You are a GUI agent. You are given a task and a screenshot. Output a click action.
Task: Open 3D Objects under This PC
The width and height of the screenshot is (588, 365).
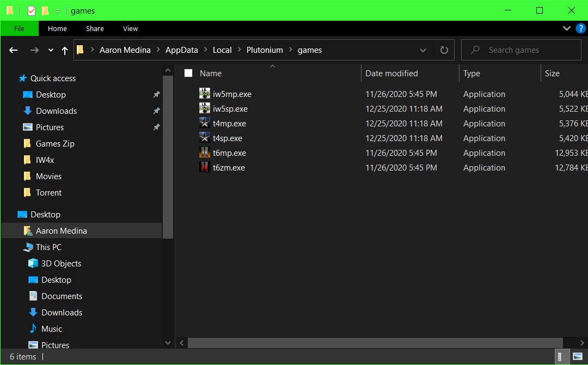tap(61, 263)
